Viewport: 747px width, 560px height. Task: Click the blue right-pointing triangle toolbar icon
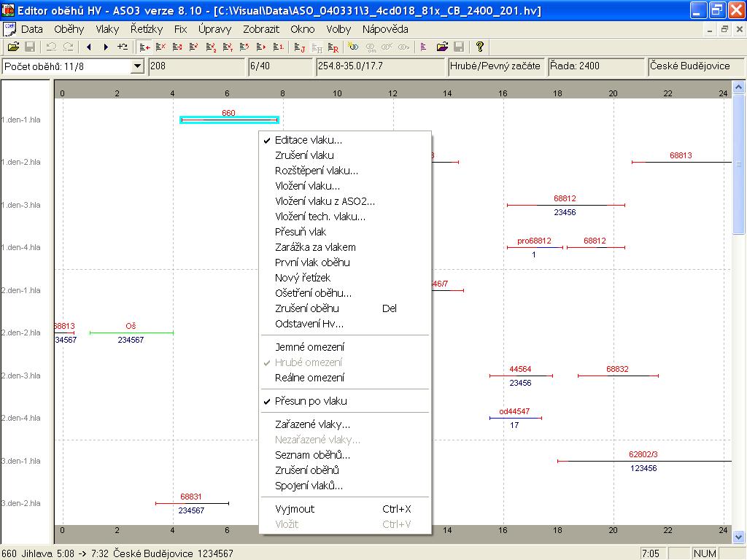pos(106,47)
